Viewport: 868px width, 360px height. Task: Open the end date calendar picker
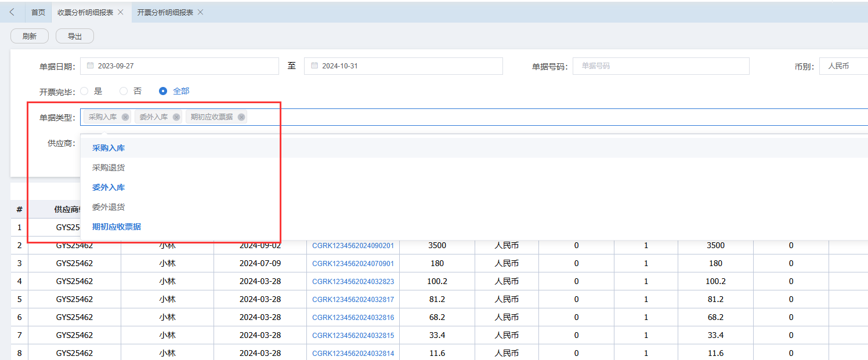coord(314,66)
